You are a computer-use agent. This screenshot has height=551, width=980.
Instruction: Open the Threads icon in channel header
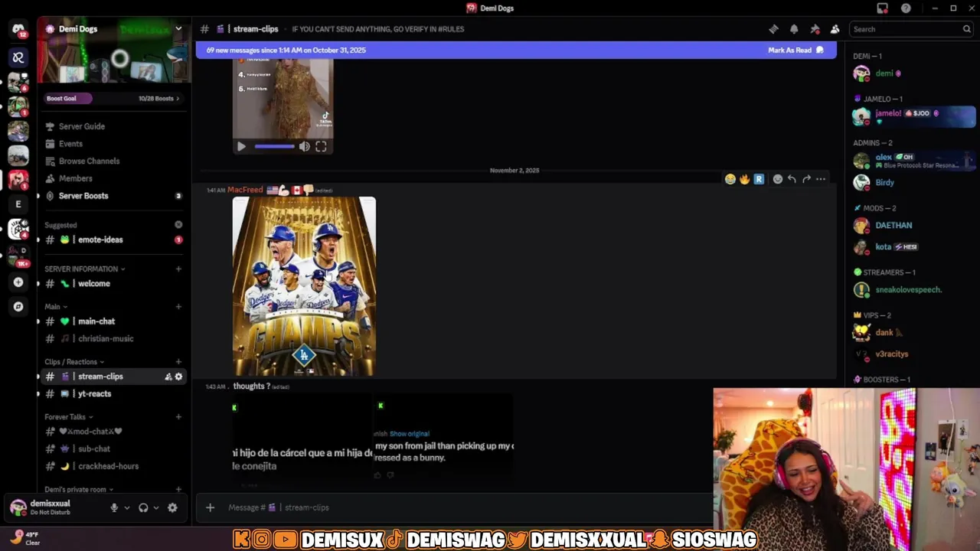pyautogui.click(x=773, y=29)
